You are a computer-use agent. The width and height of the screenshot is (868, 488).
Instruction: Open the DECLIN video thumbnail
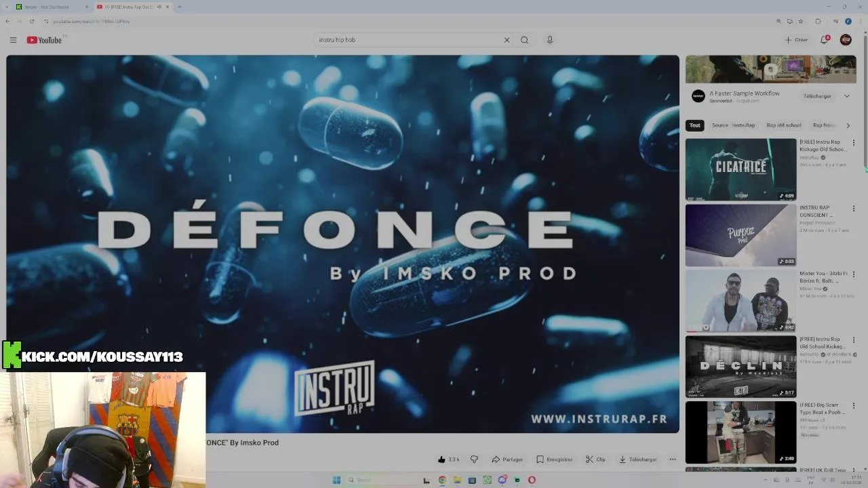tap(741, 367)
